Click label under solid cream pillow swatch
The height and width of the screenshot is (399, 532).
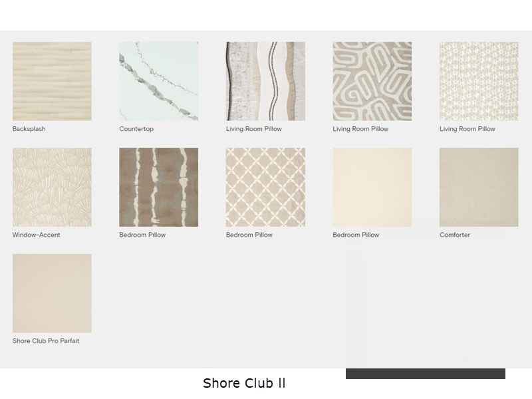(x=356, y=235)
